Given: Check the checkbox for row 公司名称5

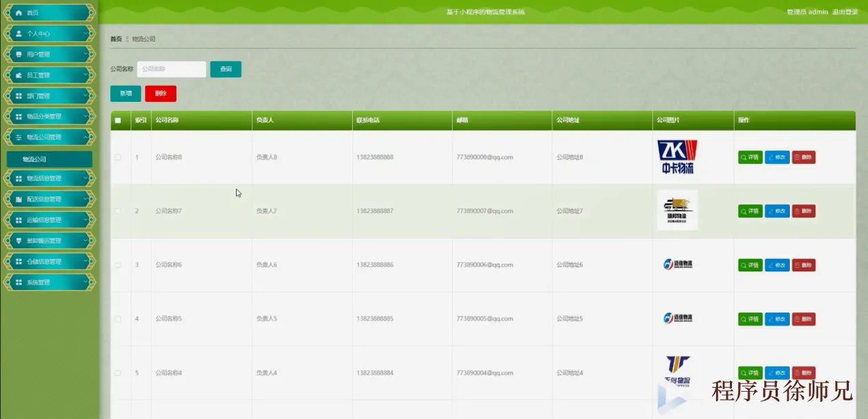Looking at the screenshot, I should (118, 319).
